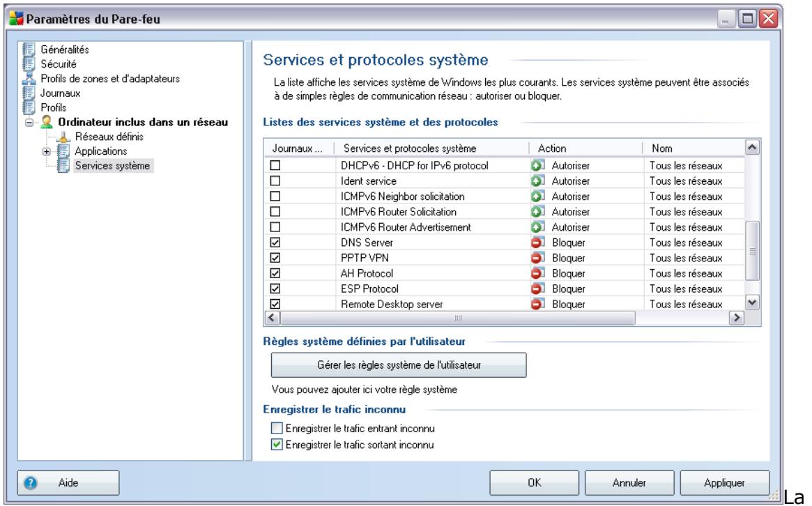Image resolution: width=812 pixels, height=506 pixels.
Task: Click the AVG logo in the title bar
Action: point(17,19)
